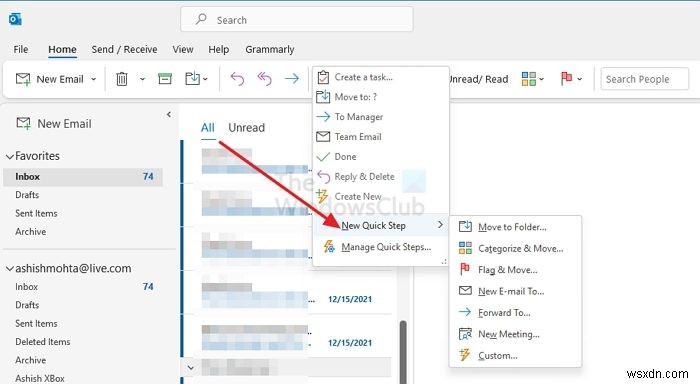Open the Grammarly ribbon tab
700x384 pixels.
pyautogui.click(x=270, y=49)
